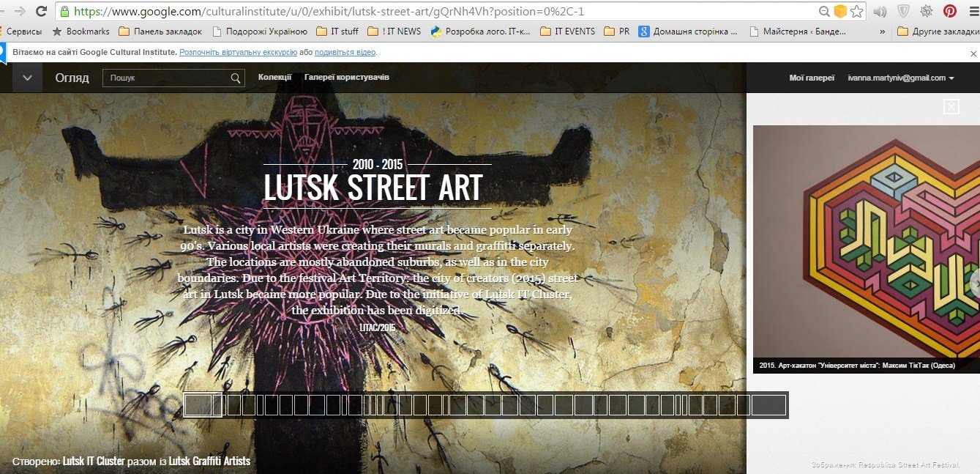Close the artwork side panel
Image resolution: width=980 pixels, height=474 pixels.
click(x=951, y=107)
